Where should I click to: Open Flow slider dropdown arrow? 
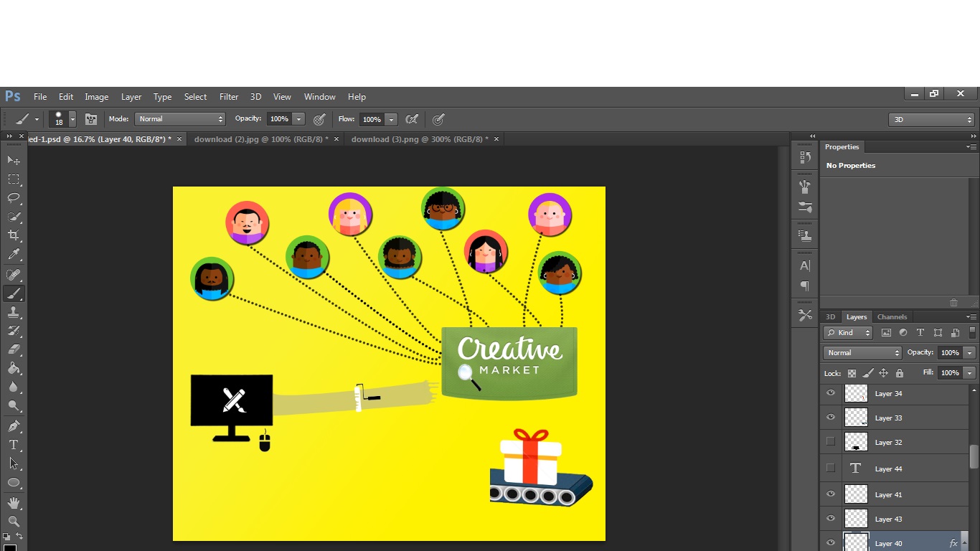(391, 119)
